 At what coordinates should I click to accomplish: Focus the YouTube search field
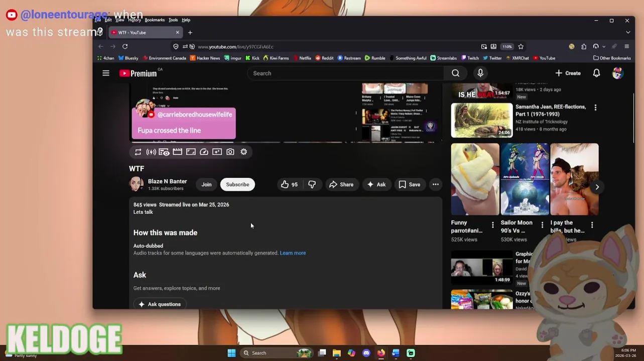pos(345,73)
